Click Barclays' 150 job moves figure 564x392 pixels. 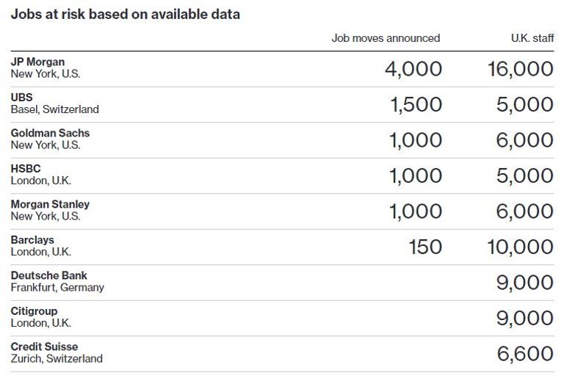click(x=425, y=247)
